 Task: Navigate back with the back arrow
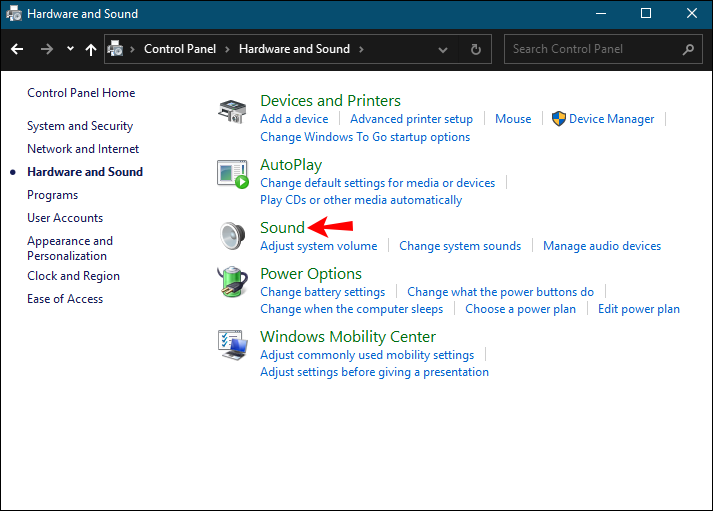click(x=17, y=49)
